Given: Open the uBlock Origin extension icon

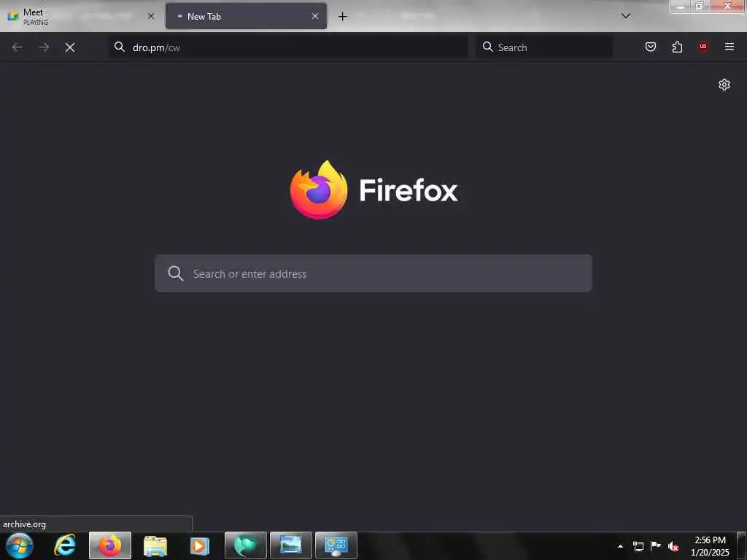Looking at the screenshot, I should (x=703, y=47).
